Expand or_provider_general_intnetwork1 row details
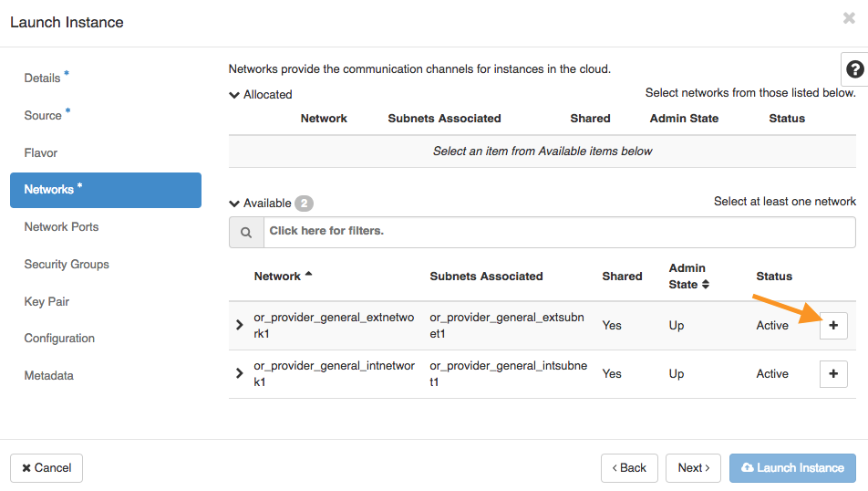868x491 pixels. [x=240, y=373]
